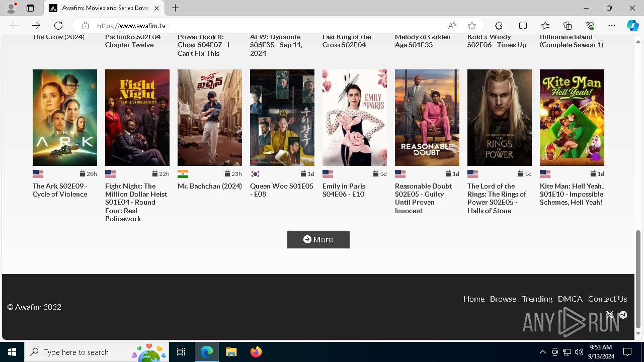The image size is (644, 362).
Task: Select the Awafim browser tab
Action: 104,8
